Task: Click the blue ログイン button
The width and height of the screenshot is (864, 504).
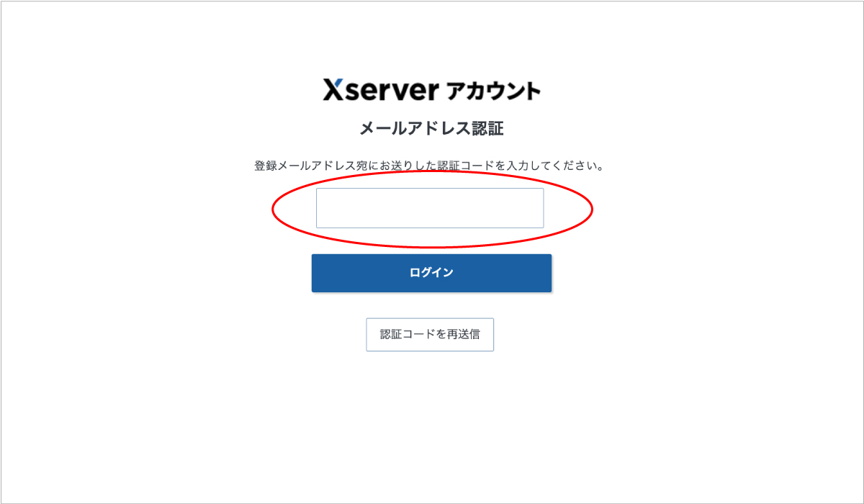Action: (431, 273)
